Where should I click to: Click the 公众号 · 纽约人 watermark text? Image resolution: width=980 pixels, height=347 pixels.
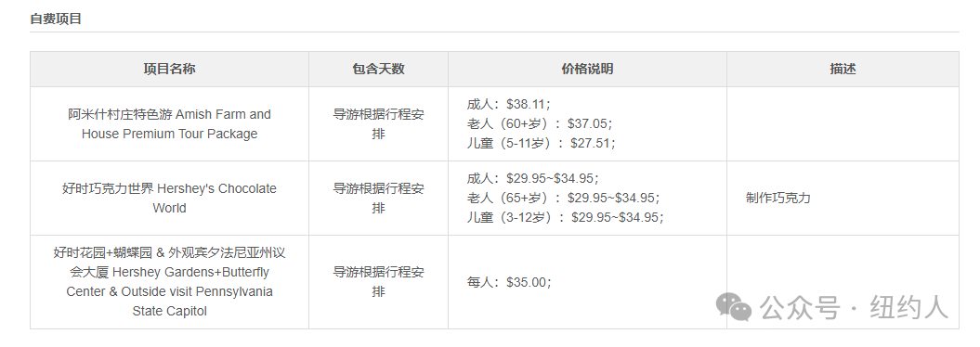(x=855, y=307)
